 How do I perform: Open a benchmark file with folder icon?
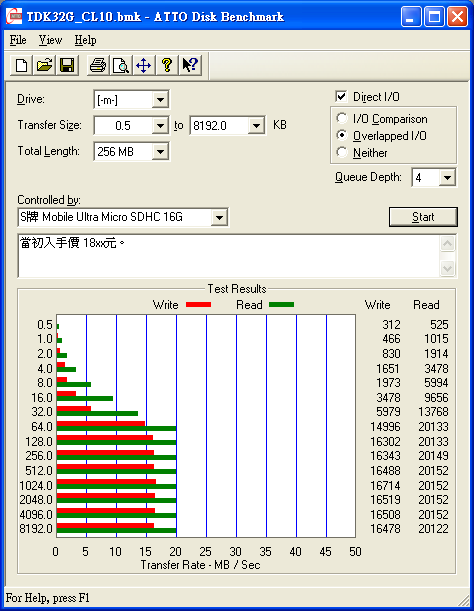pos(44,65)
